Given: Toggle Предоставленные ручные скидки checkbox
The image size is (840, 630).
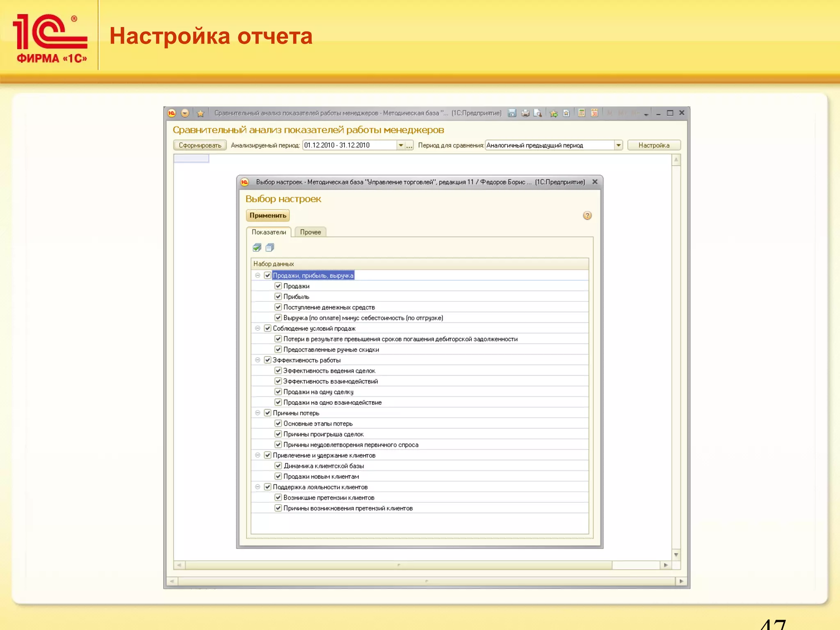Looking at the screenshot, I should coord(278,349).
